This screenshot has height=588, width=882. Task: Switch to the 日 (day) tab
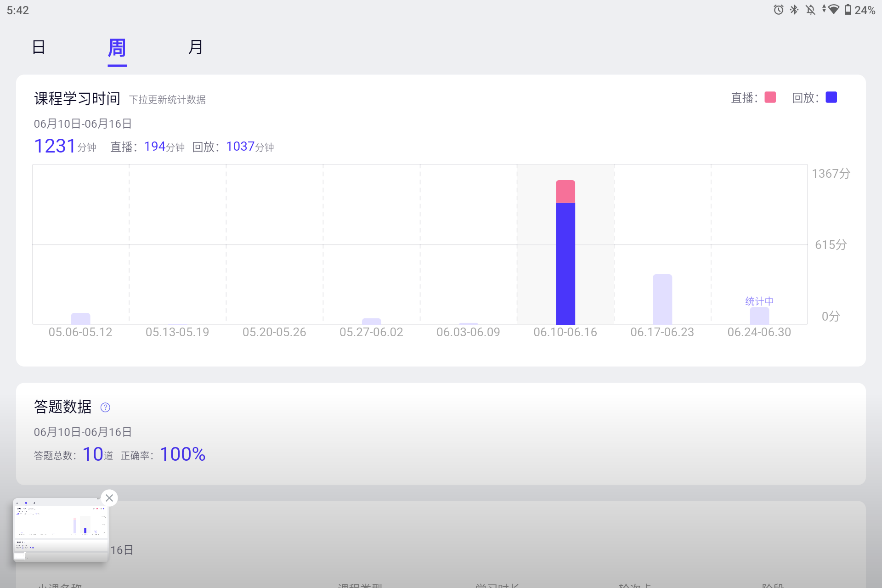point(39,47)
